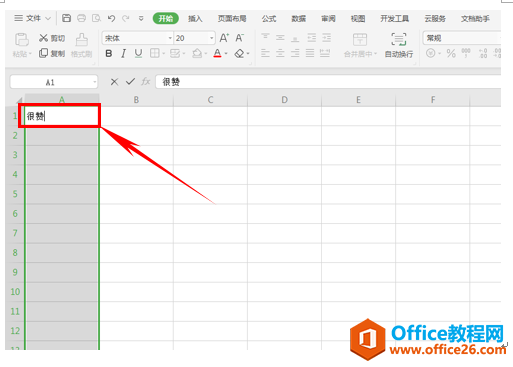Increase decimal places
This screenshot has height=367, width=513.
point(483,53)
